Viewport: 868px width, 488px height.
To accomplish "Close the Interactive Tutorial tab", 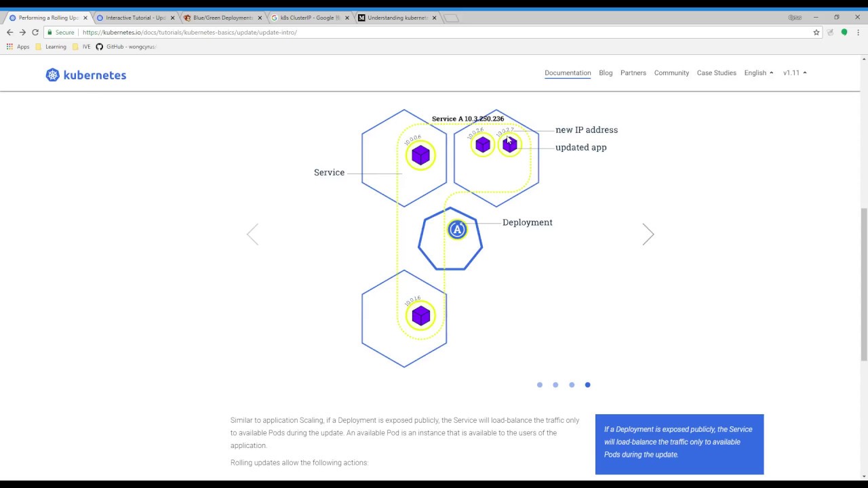I will (173, 18).
